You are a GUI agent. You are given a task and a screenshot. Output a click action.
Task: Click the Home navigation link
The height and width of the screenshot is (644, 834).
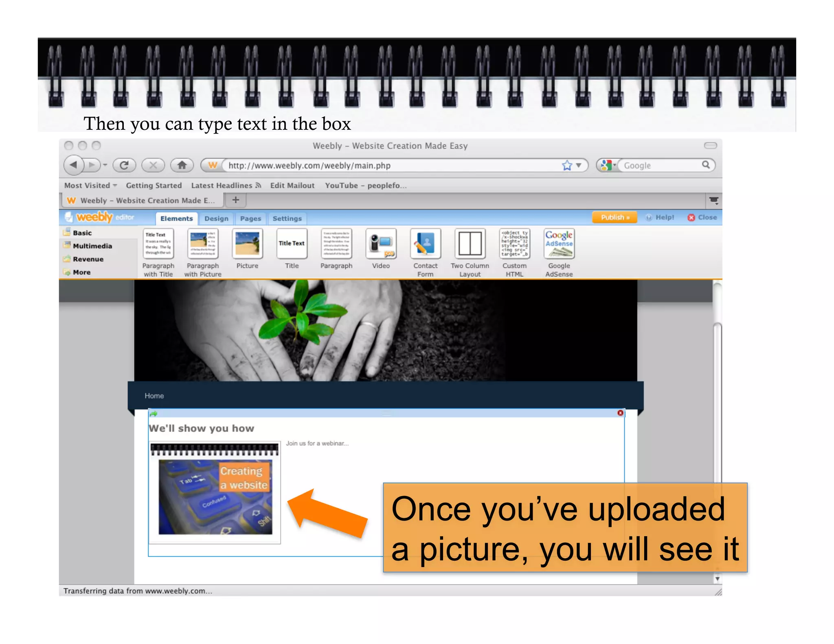pos(154,396)
